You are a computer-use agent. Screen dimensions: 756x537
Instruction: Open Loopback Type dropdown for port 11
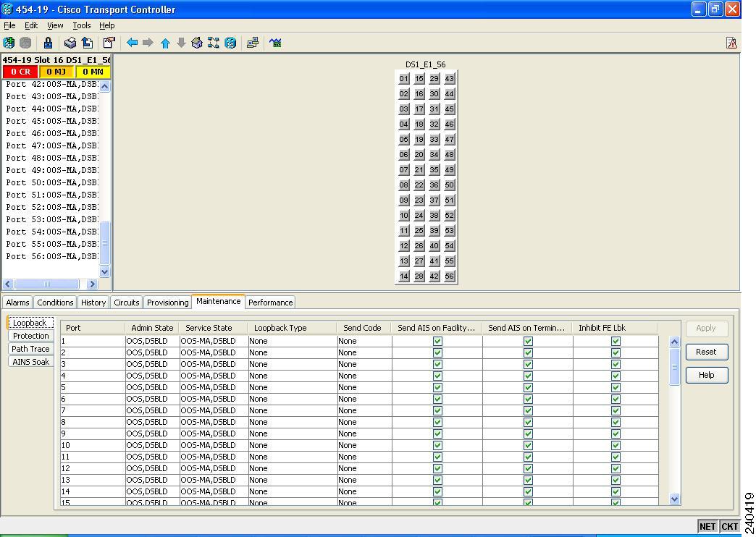292,457
